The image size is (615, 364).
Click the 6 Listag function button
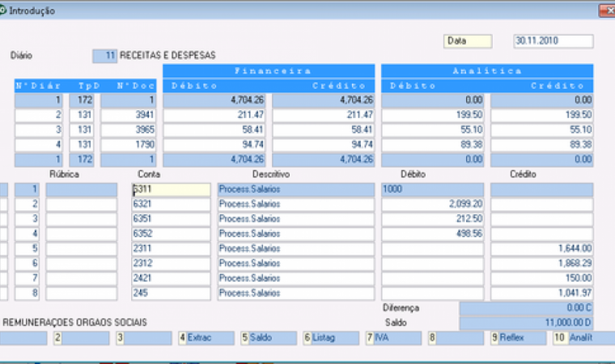click(x=331, y=338)
